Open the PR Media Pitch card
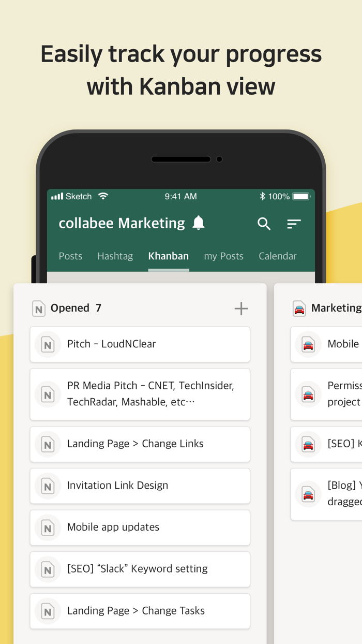The width and height of the screenshot is (362, 644). (140, 394)
